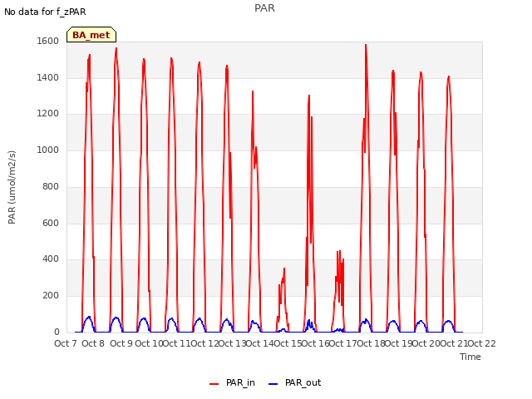
Task: Click the Oct 7 x-axis tick label
Action: [66, 343]
